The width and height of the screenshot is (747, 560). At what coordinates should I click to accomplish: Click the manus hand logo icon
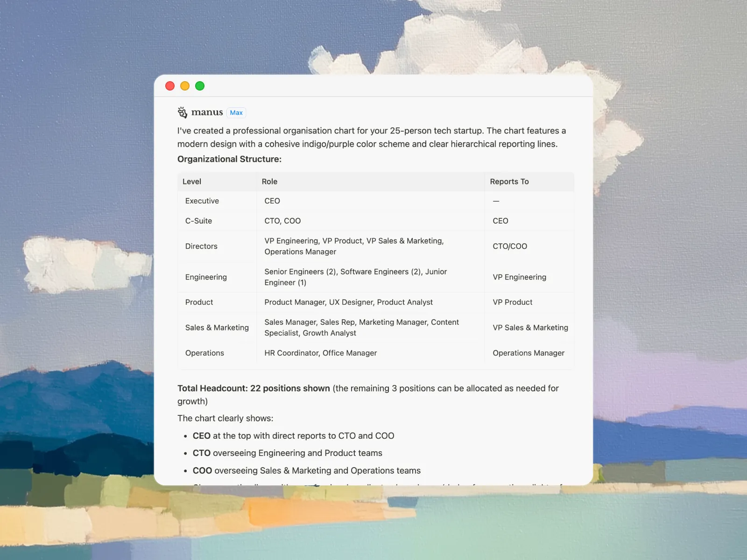pyautogui.click(x=182, y=112)
